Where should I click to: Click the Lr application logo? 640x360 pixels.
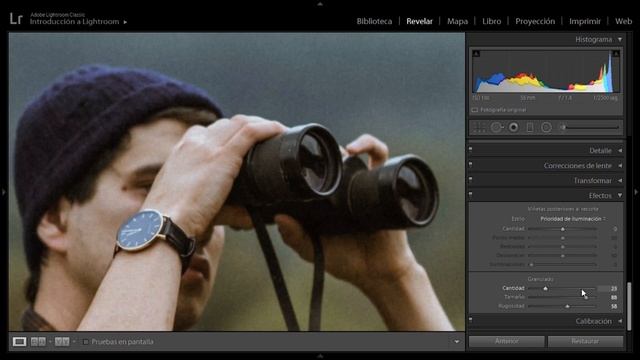point(16,18)
